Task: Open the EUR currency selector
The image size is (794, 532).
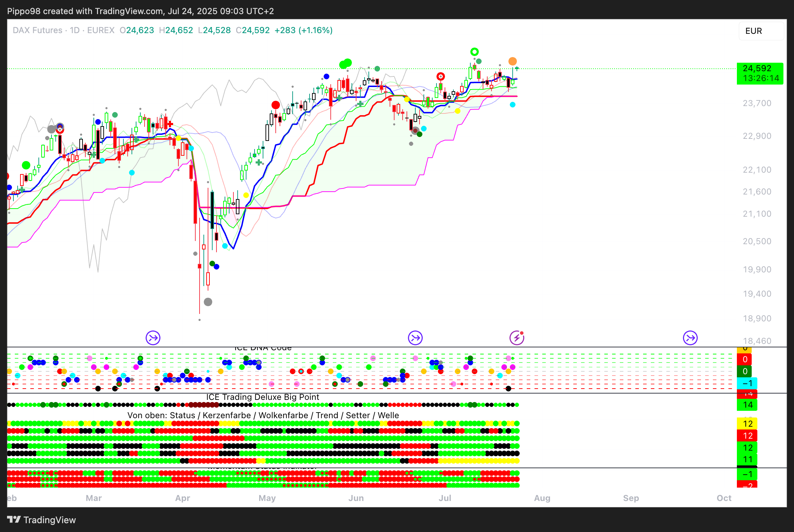Action: pos(761,31)
